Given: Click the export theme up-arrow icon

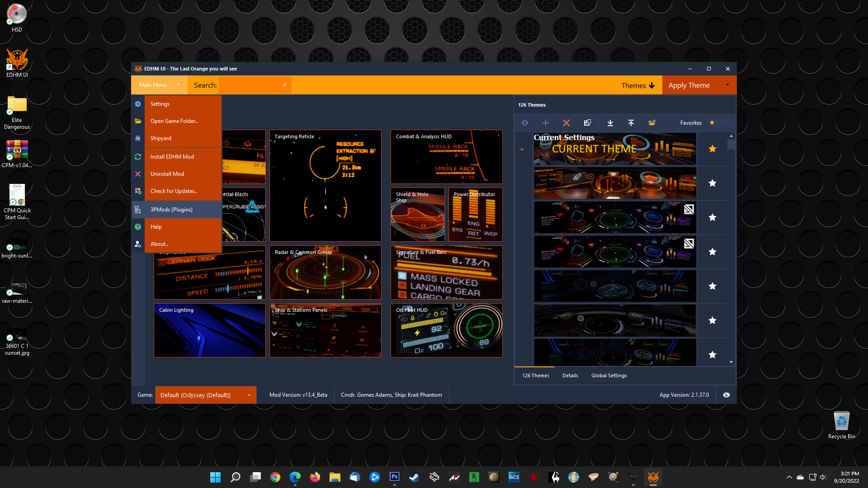Looking at the screenshot, I should coord(631,123).
